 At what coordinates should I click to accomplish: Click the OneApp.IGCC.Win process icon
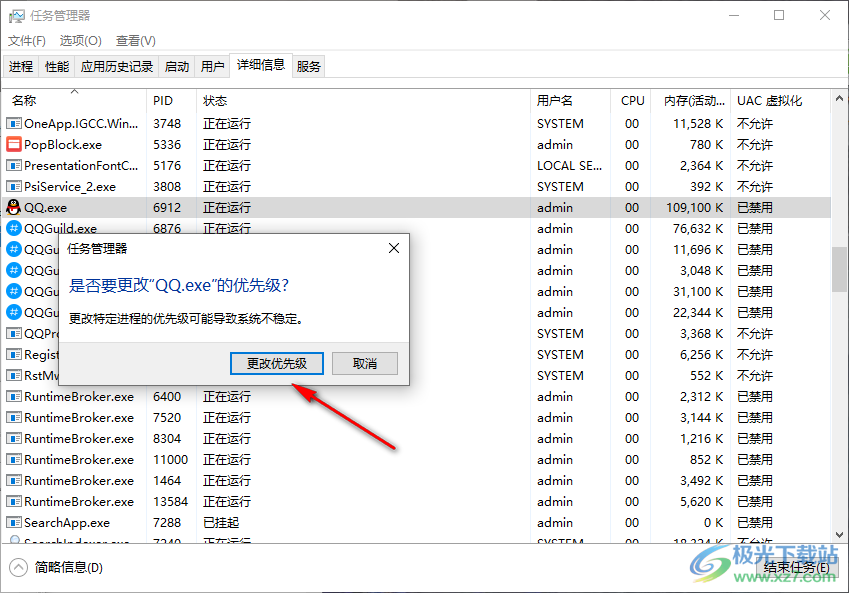14,123
